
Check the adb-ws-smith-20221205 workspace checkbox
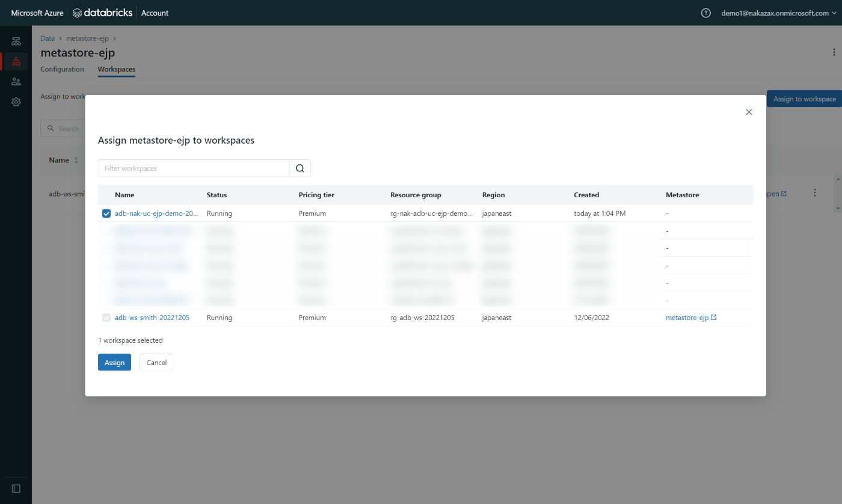pyautogui.click(x=106, y=317)
